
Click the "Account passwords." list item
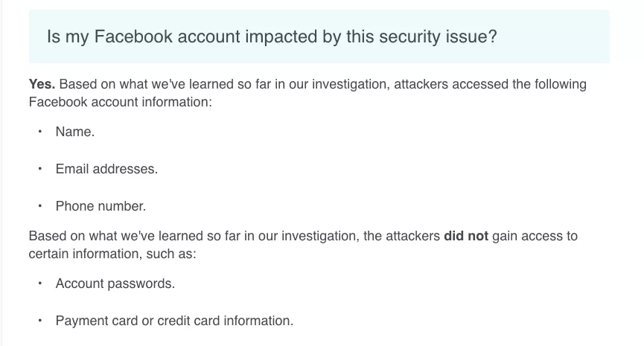115,283
